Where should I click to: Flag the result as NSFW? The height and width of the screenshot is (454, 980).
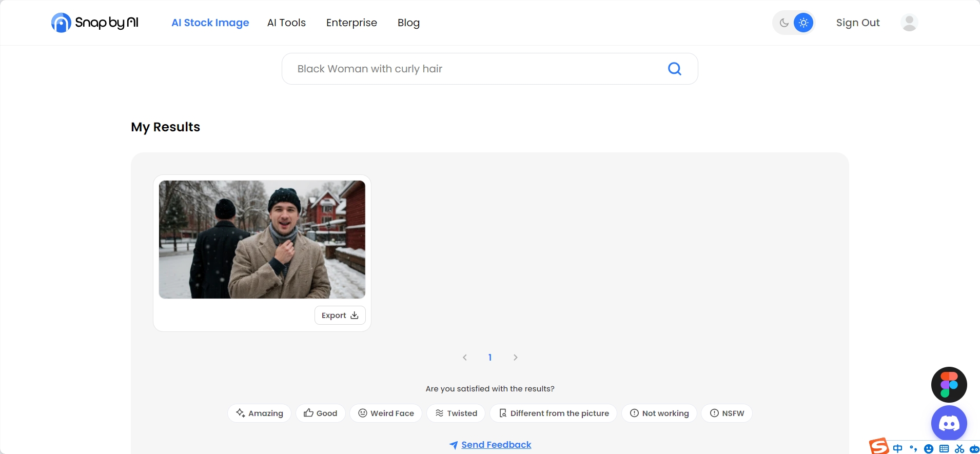(727, 413)
